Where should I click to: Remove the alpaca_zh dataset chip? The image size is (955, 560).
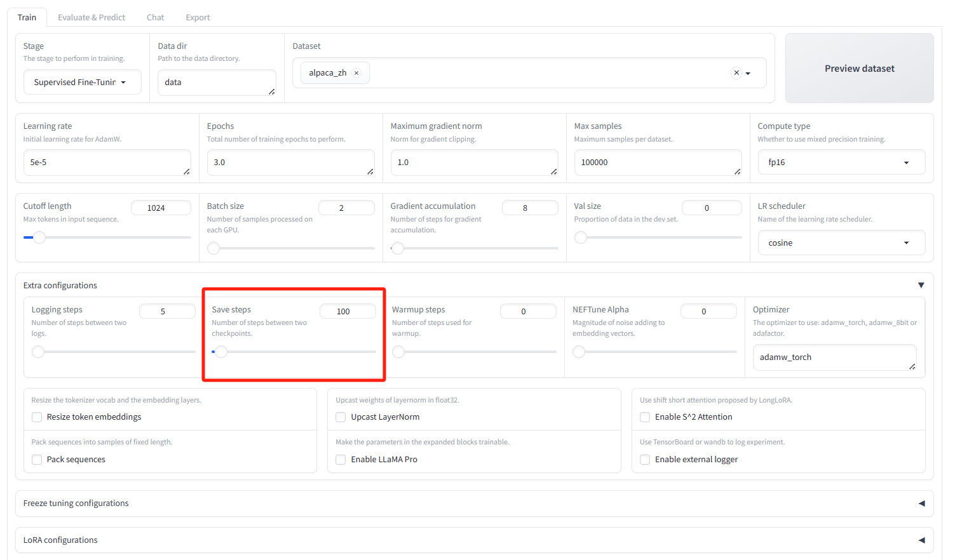(x=356, y=72)
